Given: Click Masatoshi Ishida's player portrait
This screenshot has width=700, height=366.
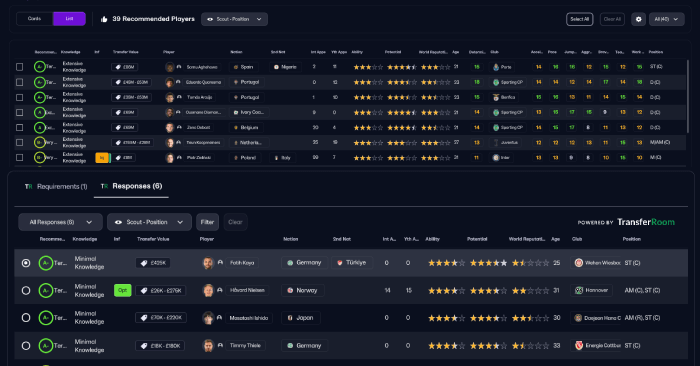Looking at the screenshot, I should [208, 318].
